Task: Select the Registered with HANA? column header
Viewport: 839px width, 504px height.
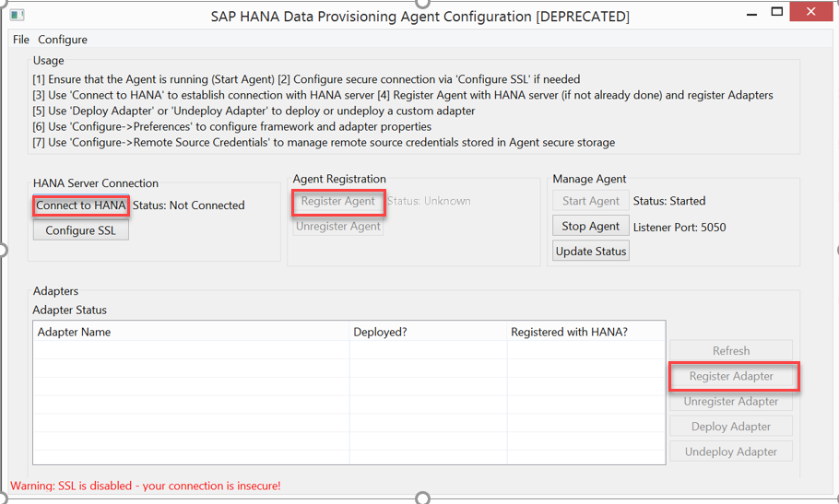Action: (x=585, y=332)
